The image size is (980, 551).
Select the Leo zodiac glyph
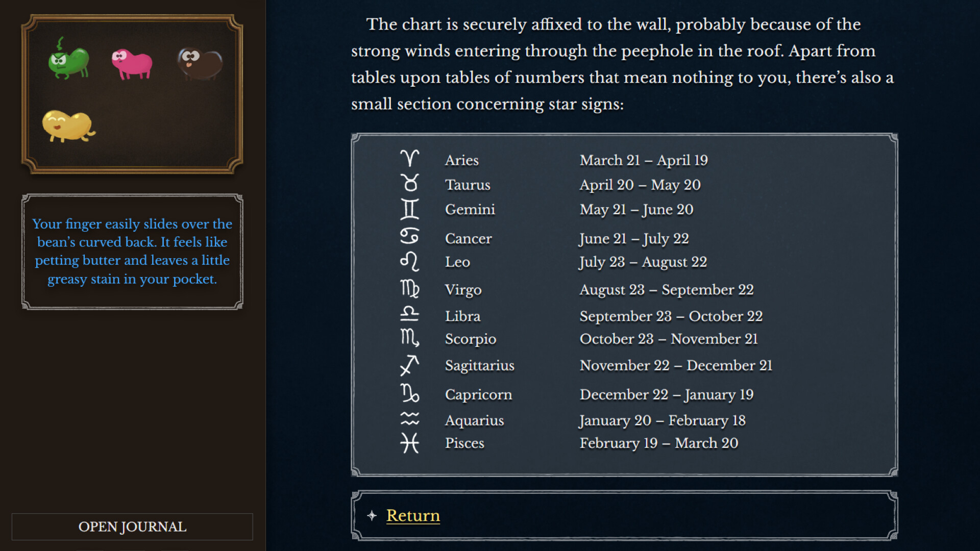409,262
